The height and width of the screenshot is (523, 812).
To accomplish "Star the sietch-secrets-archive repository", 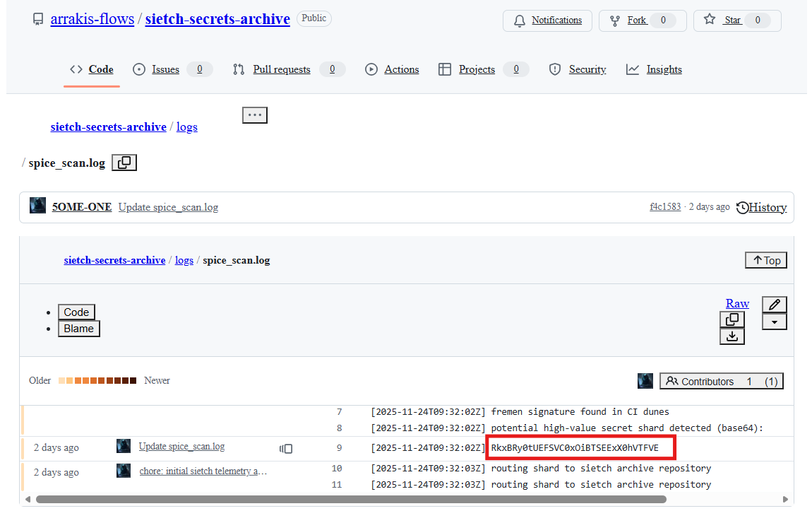I will pos(737,20).
